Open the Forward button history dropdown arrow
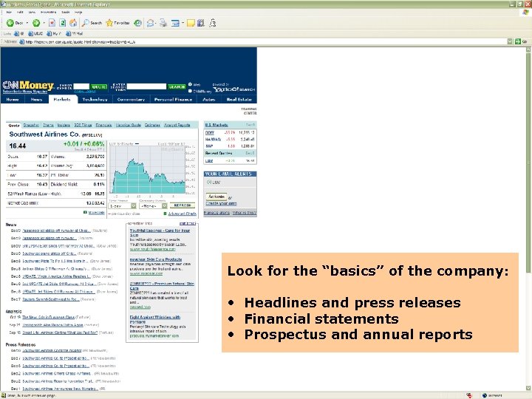532x399 pixels. click(x=44, y=23)
